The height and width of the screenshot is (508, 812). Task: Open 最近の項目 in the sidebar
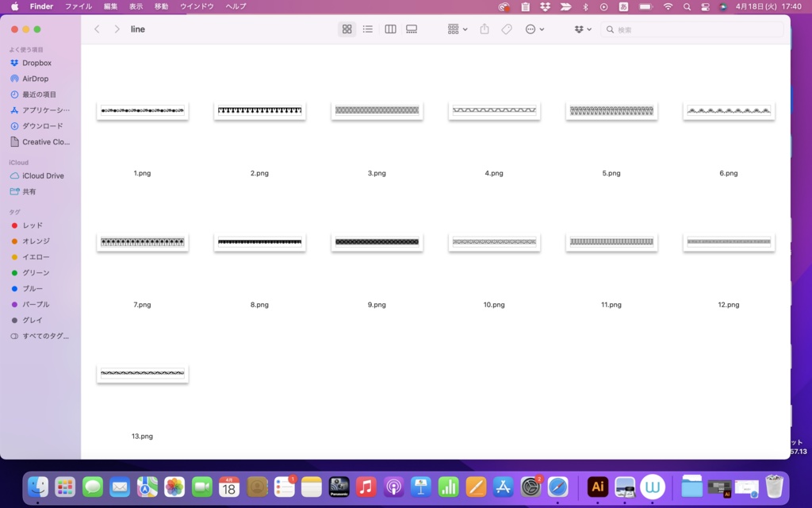[x=40, y=94]
